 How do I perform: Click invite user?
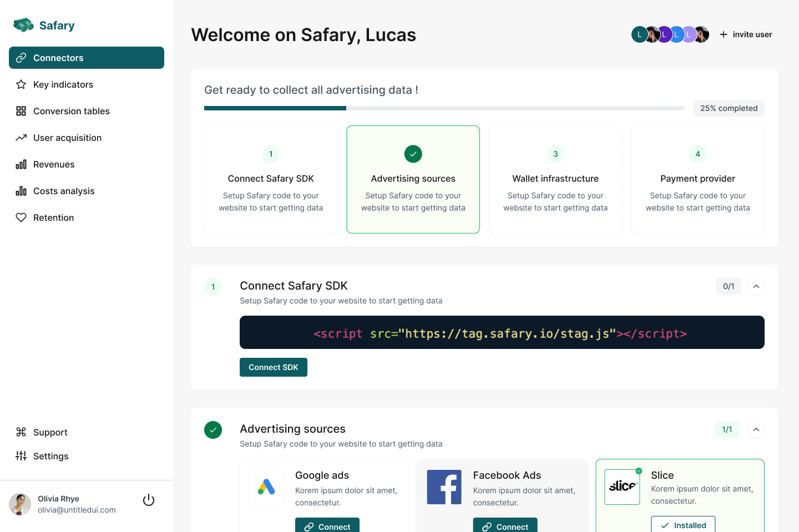coord(746,34)
